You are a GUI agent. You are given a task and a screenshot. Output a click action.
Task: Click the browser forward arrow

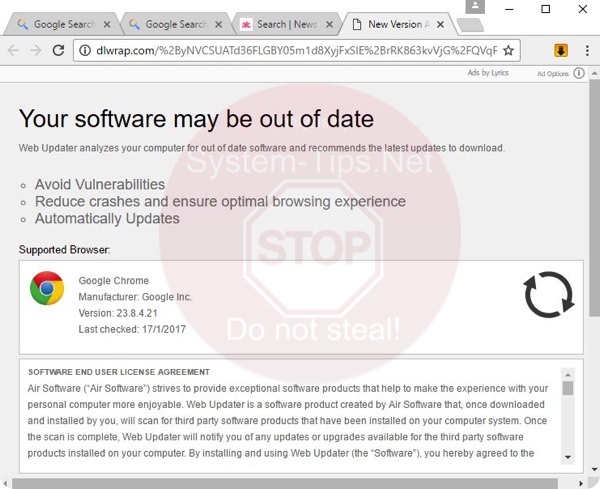[x=36, y=50]
